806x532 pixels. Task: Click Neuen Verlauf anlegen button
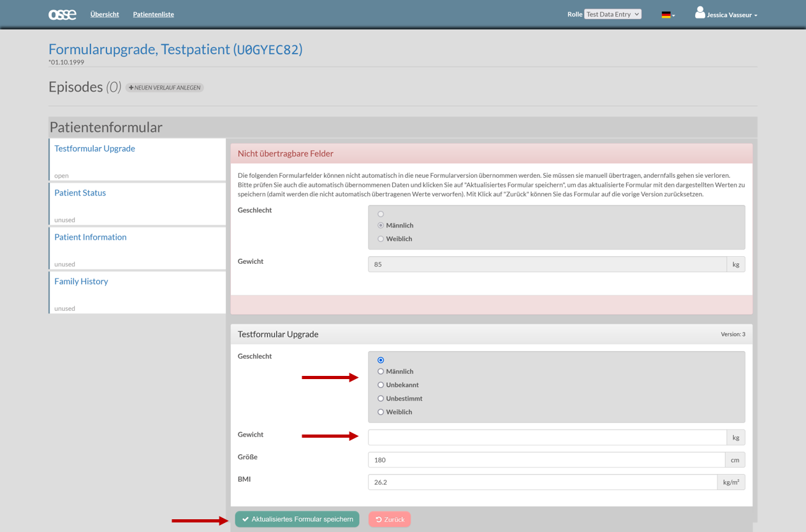(x=165, y=87)
